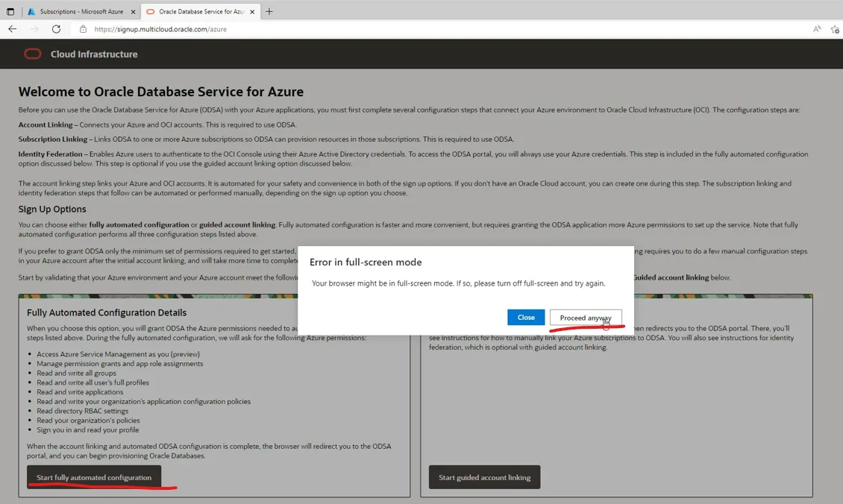
Task: Click 'Read and write applications' item
Action: pyautogui.click(x=80, y=391)
